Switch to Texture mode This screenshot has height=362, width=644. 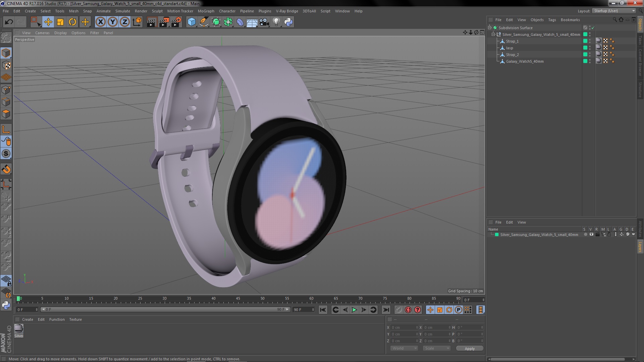6,65
